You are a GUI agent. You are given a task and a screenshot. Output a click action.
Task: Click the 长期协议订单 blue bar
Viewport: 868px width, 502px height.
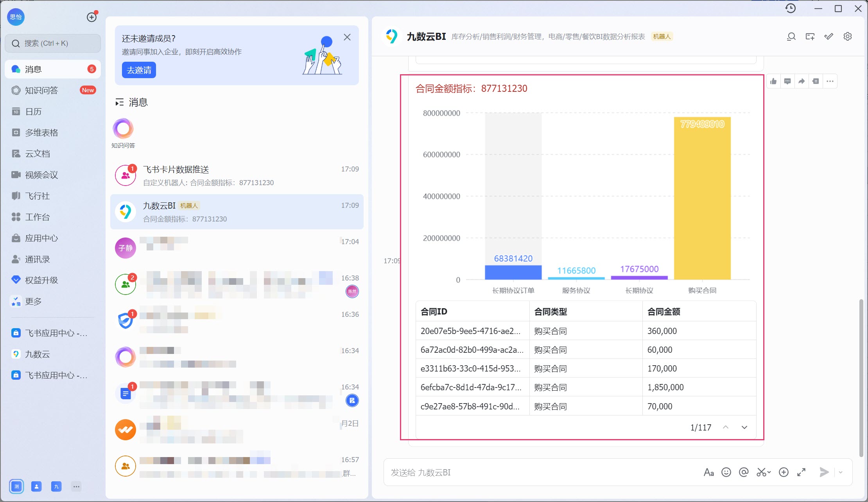[x=513, y=273]
